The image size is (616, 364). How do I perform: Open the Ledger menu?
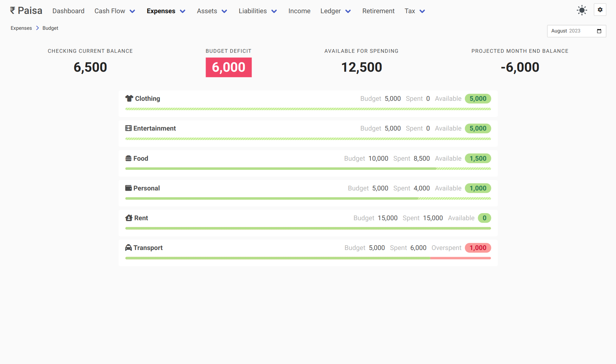tap(331, 11)
